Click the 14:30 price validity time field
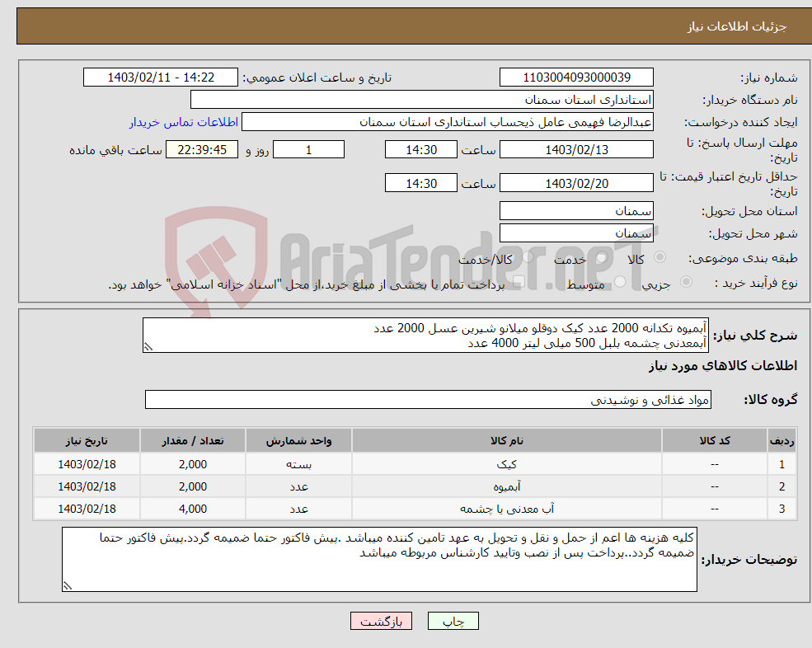 coord(421,183)
